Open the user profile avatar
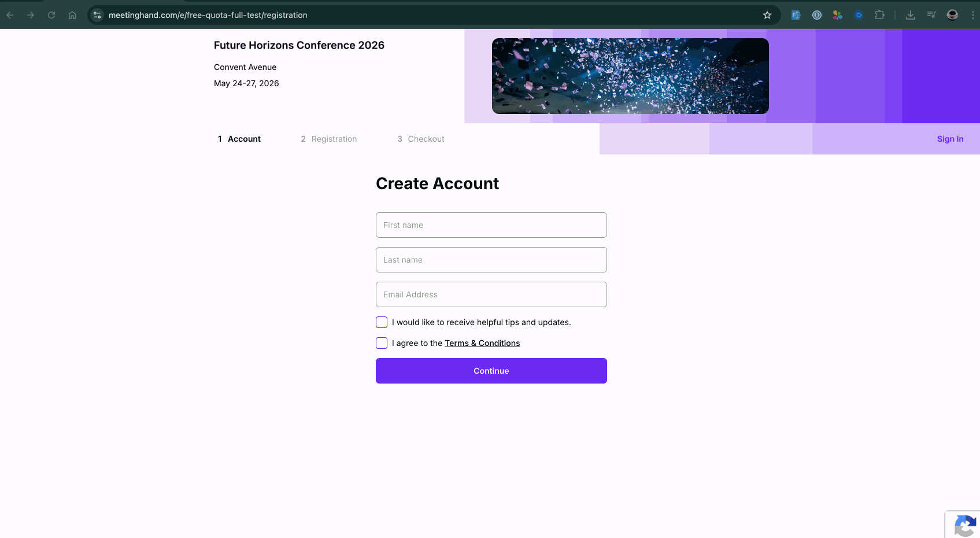980x538 pixels. tap(952, 15)
